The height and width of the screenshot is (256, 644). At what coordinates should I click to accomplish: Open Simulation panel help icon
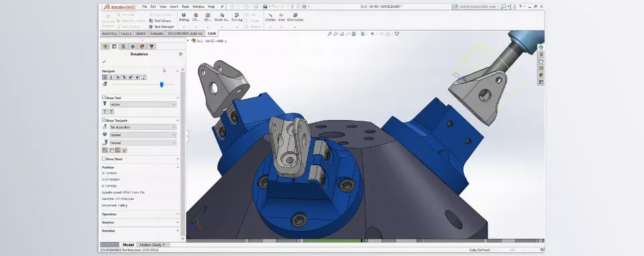180,54
